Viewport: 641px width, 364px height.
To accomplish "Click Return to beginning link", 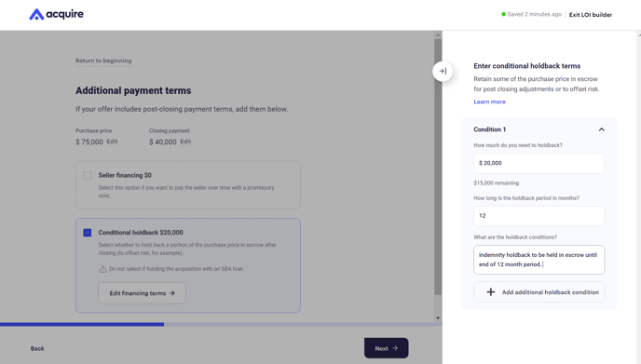I will click(103, 61).
